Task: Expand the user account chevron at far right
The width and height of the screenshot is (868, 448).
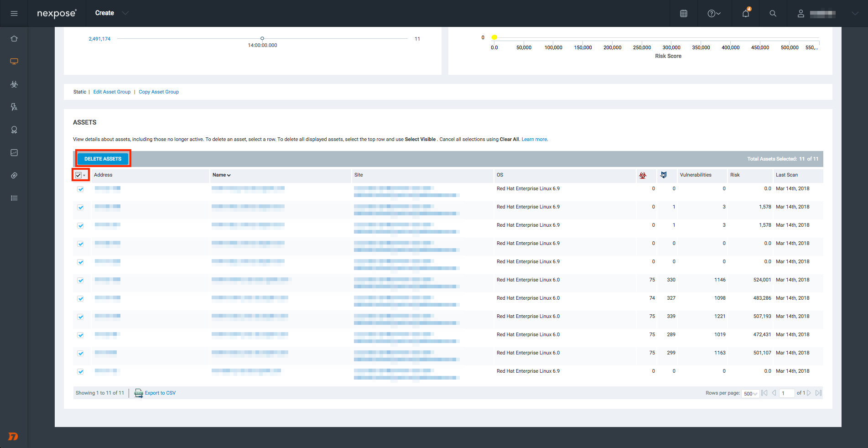Action: pyautogui.click(x=855, y=13)
